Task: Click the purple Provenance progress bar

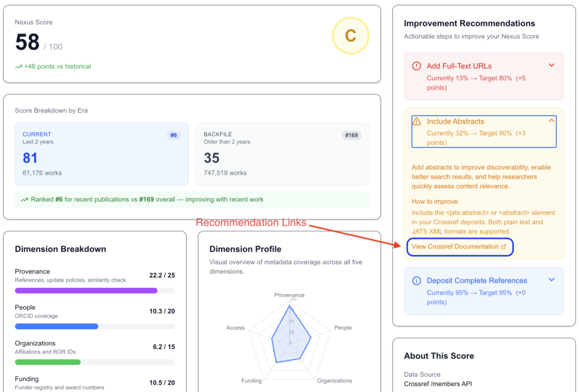Action: click(x=86, y=291)
